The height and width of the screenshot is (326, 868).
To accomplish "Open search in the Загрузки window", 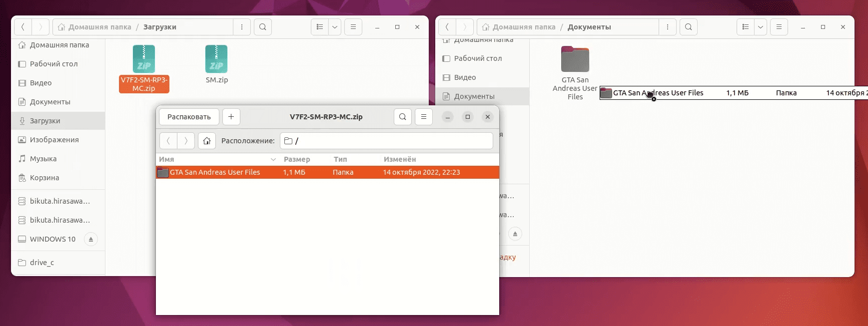I will coord(263,27).
